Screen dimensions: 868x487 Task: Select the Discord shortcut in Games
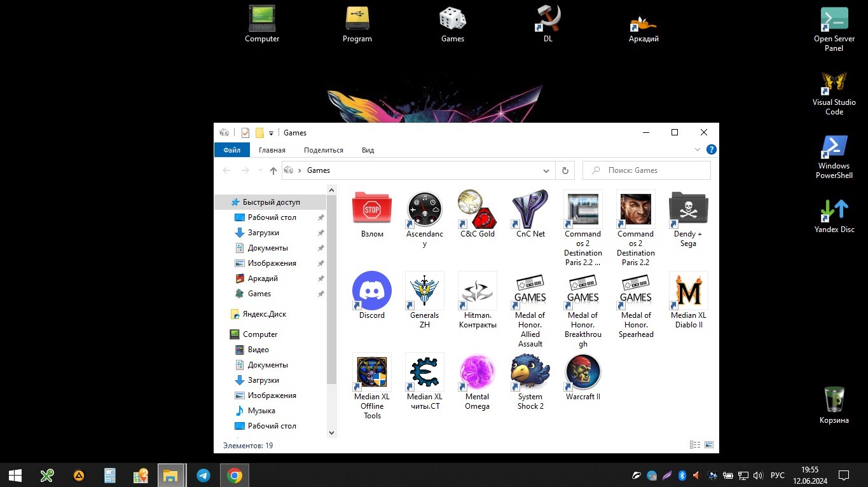(372, 296)
